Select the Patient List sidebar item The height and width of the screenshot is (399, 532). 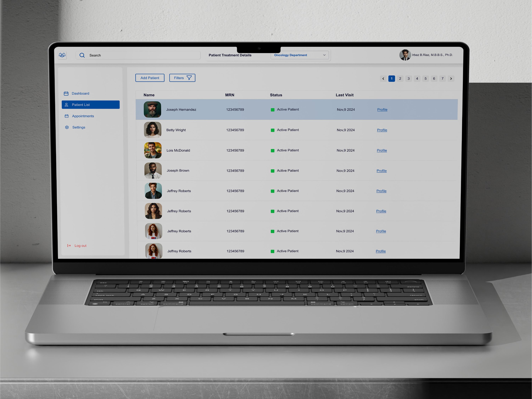coord(90,105)
